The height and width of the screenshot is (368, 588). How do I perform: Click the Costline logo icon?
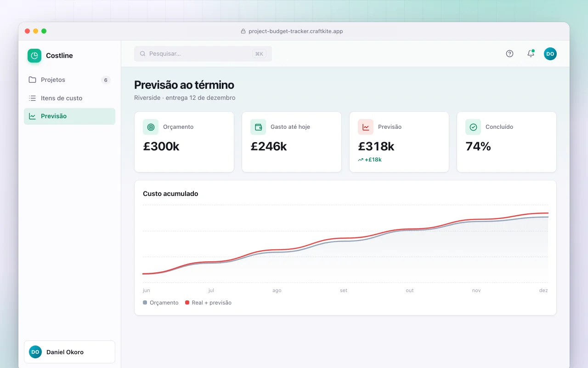tap(34, 56)
